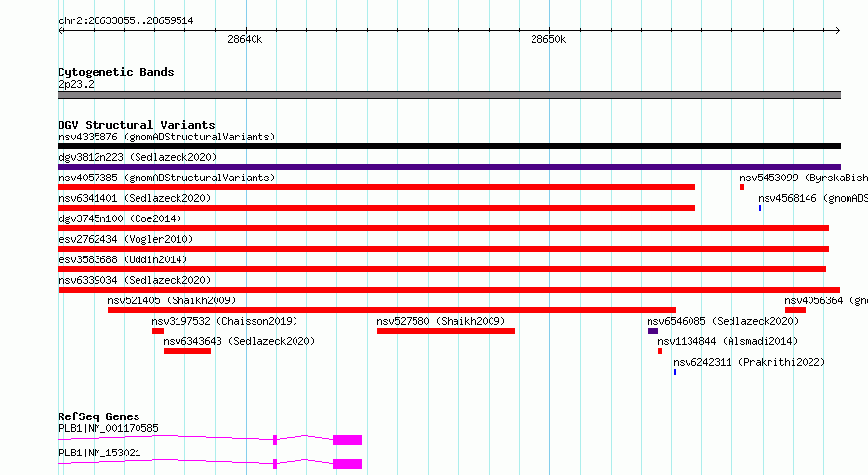The image size is (868, 475).
Task: Select the nsv4568146 blue variant marker
Action: [760, 208]
